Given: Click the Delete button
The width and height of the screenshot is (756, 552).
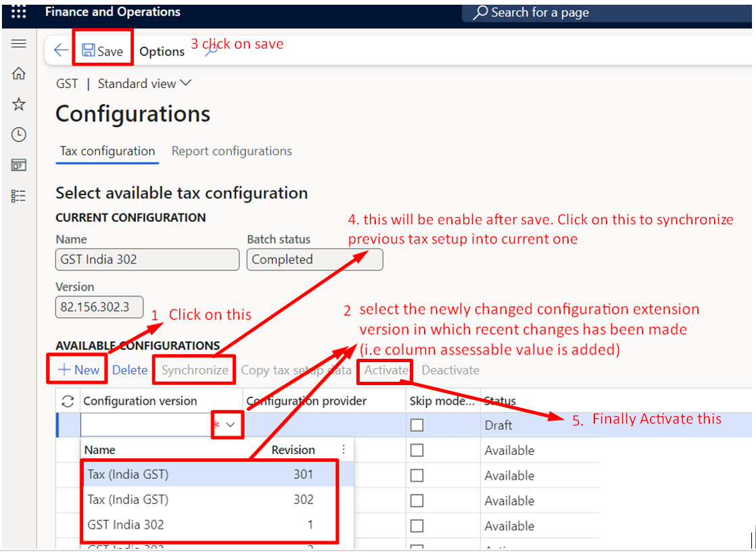Looking at the screenshot, I should coord(130,370).
